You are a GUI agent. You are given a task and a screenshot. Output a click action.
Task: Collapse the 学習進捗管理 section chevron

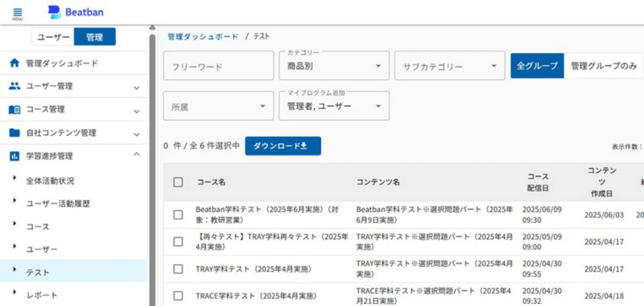tap(137, 154)
